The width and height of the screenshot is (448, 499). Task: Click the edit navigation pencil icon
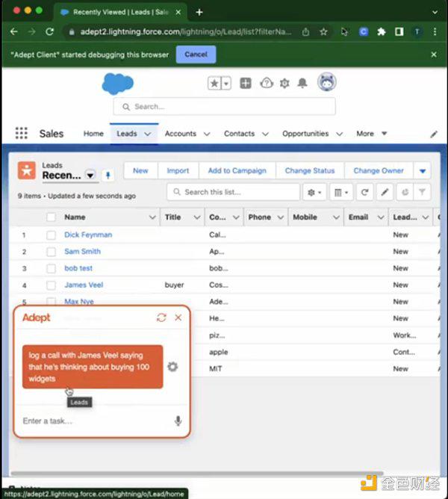tap(434, 134)
